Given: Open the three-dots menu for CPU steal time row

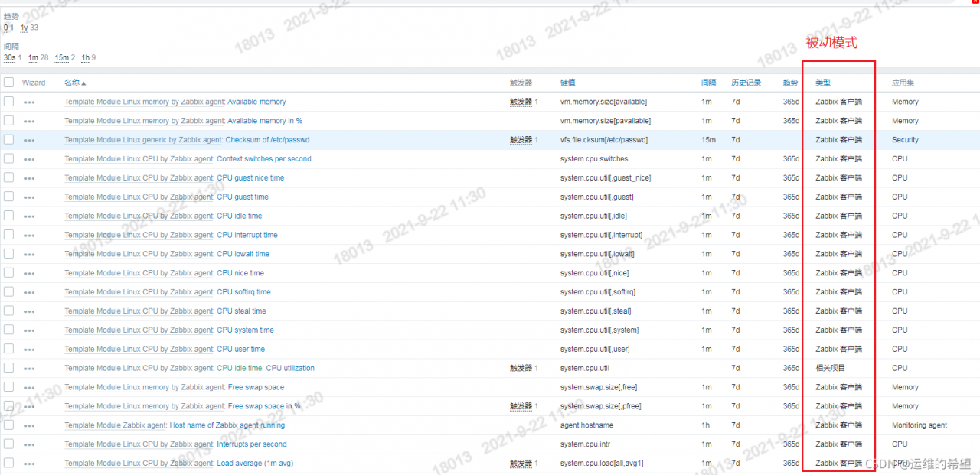Looking at the screenshot, I should tap(29, 311).
